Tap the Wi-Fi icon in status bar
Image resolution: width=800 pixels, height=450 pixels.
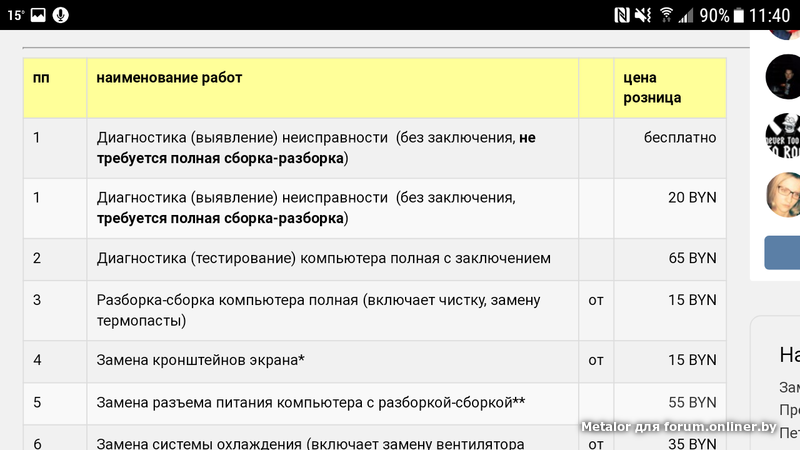(665, 15)
